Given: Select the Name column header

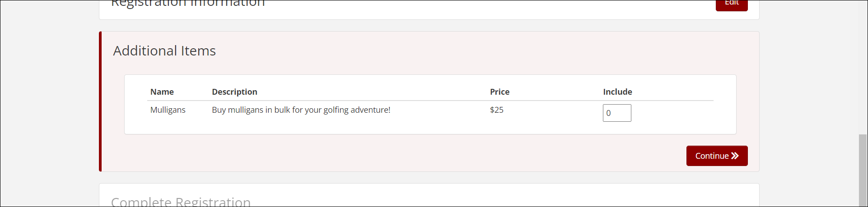Looking at the screenshot, I should pos(162,92).
